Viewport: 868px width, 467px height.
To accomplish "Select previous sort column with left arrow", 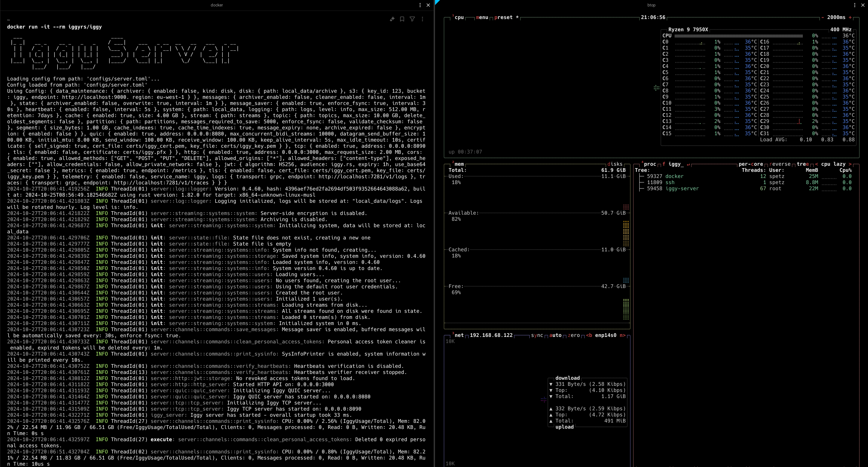I will pos(816,164).
